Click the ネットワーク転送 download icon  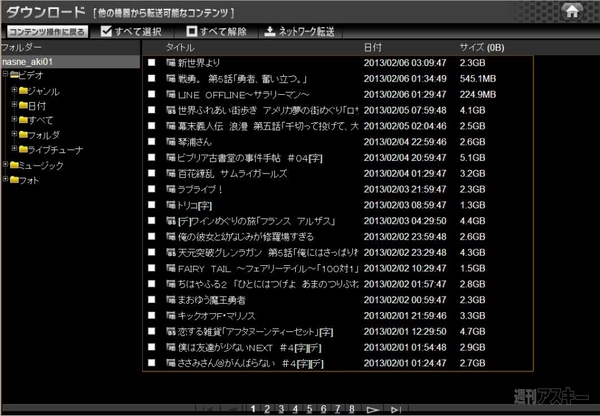tap(270, 31)
